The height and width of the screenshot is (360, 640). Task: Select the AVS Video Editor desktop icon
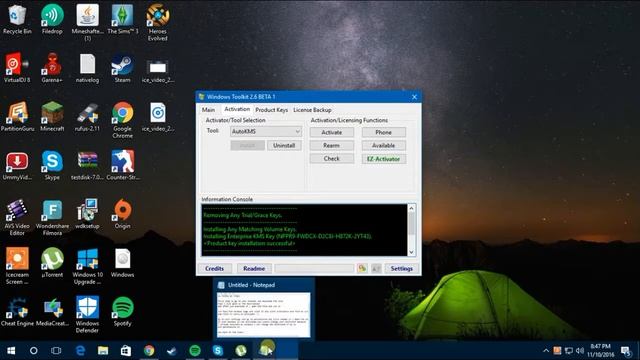point(17,217)
